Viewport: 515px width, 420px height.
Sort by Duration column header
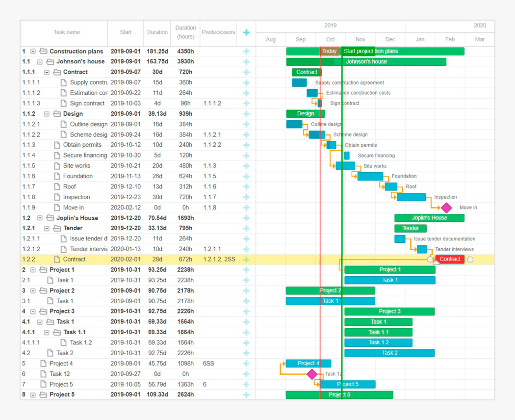[157, 32]
